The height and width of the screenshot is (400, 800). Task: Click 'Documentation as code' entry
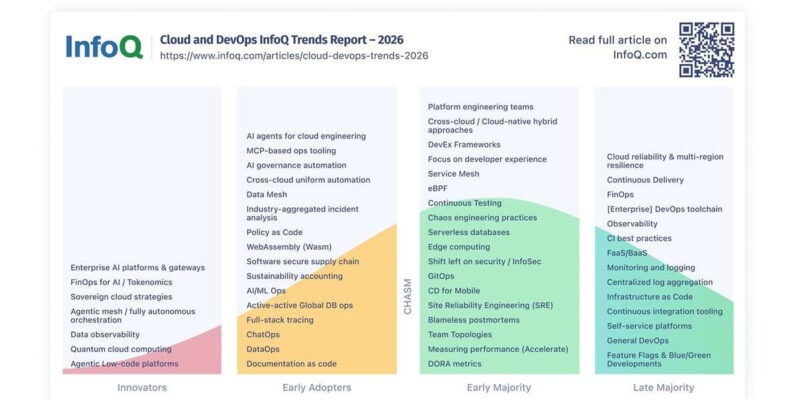tap(291, 364)
